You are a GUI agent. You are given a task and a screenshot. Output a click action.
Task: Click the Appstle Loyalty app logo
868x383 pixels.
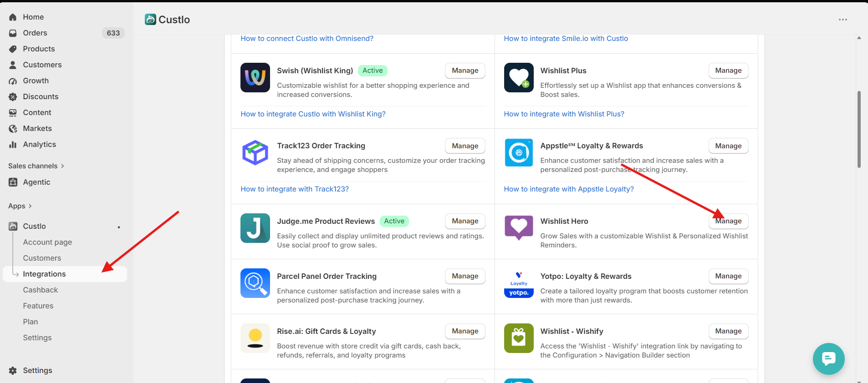(x=519, y=152)
